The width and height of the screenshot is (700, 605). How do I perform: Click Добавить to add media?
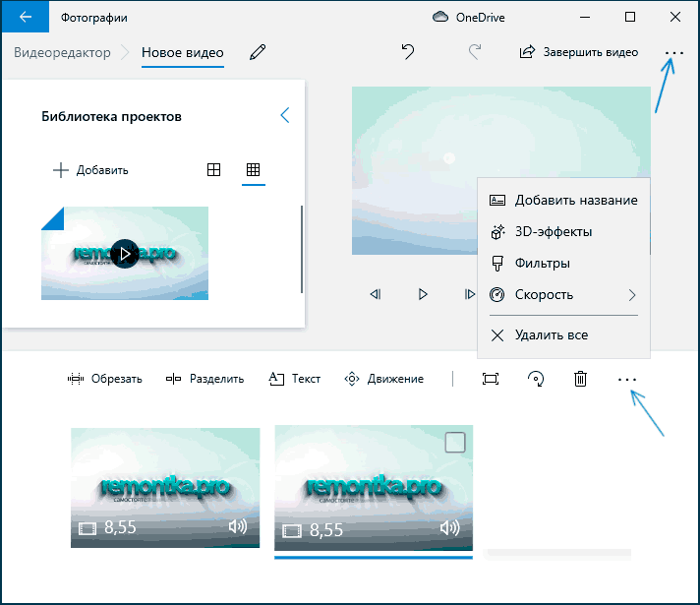click(90, 170)
